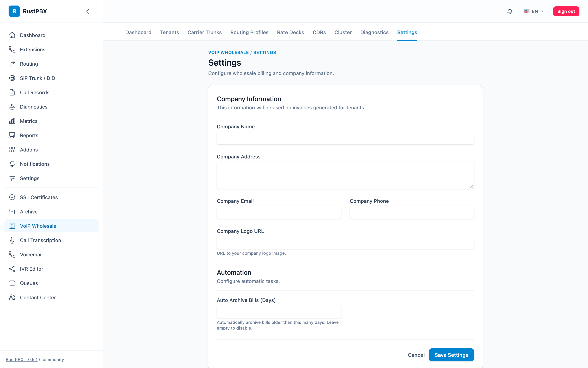Open sidebar Settings sliders icon
The height and width of the screenshot is (368, 588).
[x=12, y=178]
